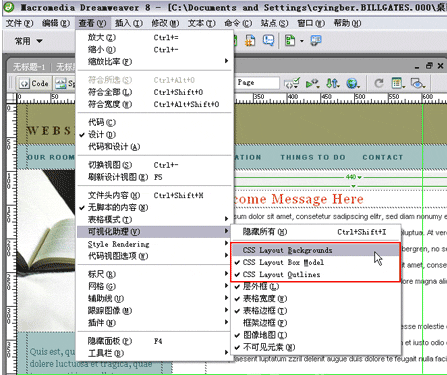Expand the 辅助线 submenu
This screenshot has width=447, height=375.
point(154,298)
